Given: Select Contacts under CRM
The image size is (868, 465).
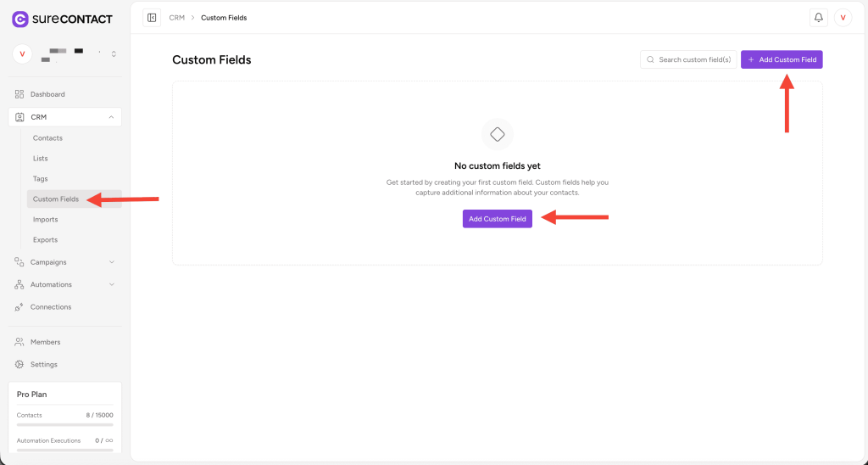Looking at the screenshot, I should tap(47, 138).
